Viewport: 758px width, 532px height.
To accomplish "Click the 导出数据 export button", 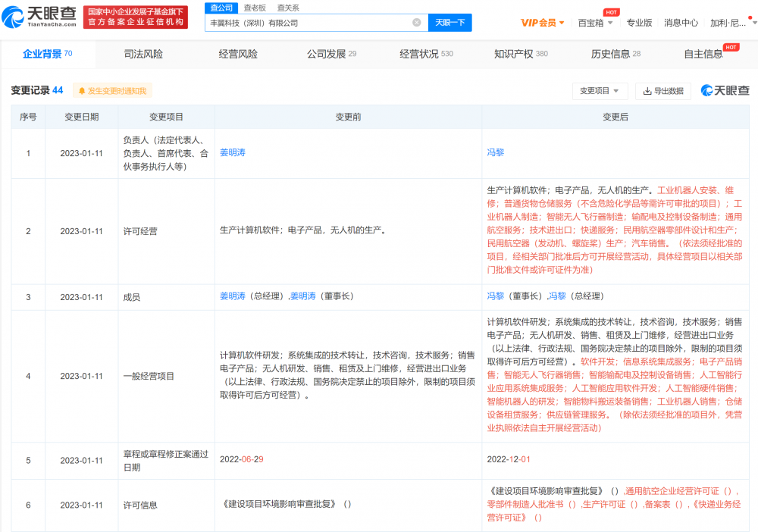I will 662,91.
